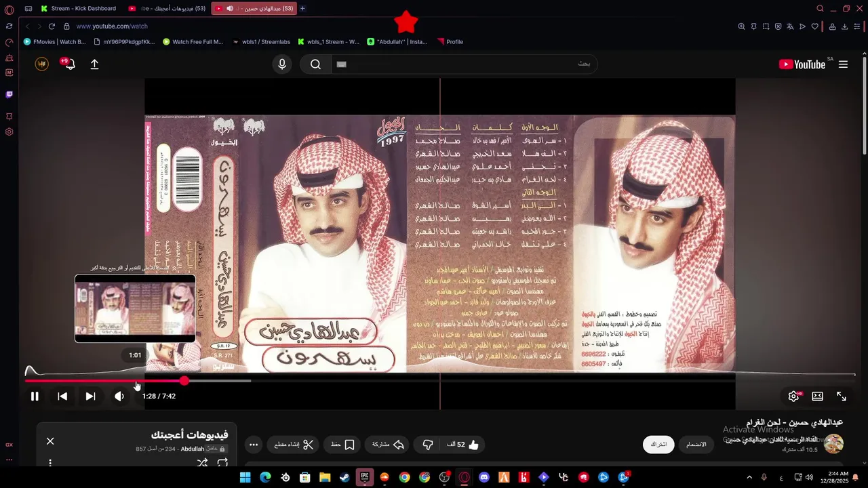Add page to bookmarks heart icon
Screen dimensions: 868x488
(815, 26)
